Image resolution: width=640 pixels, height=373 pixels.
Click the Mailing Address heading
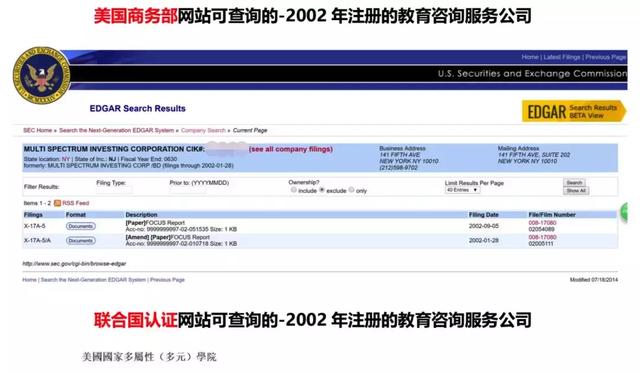[x=518, y=149]
